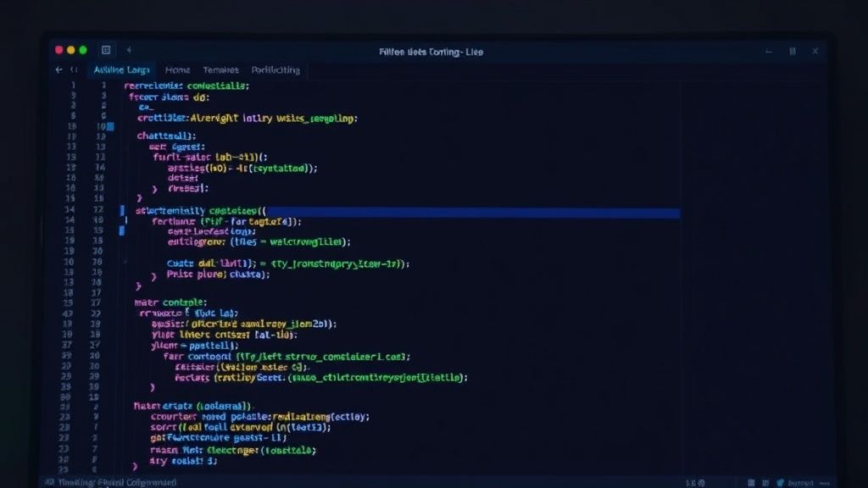Click the code line starting with 'chatteall'
Screen dimensions: 868x488
click(x=167, y=136)
